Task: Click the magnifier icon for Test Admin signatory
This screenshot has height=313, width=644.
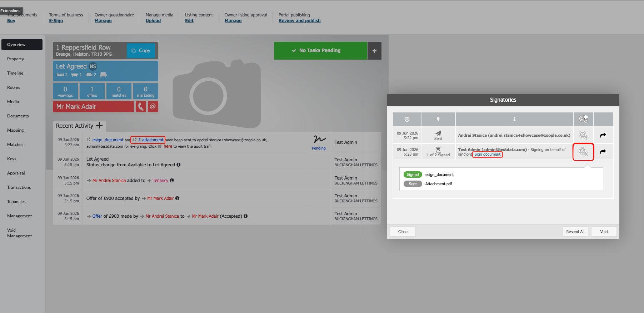Action: pyautogui.click(x=583, y=152)
